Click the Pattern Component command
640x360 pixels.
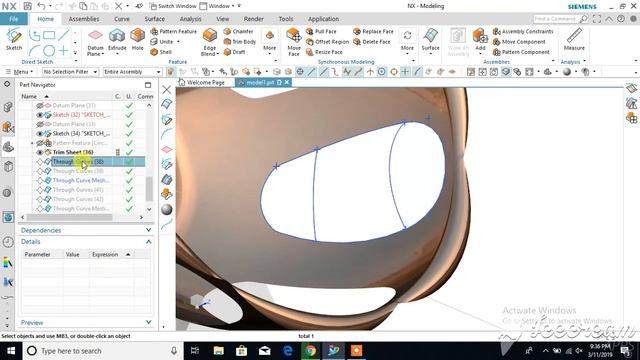click(521, 52)
